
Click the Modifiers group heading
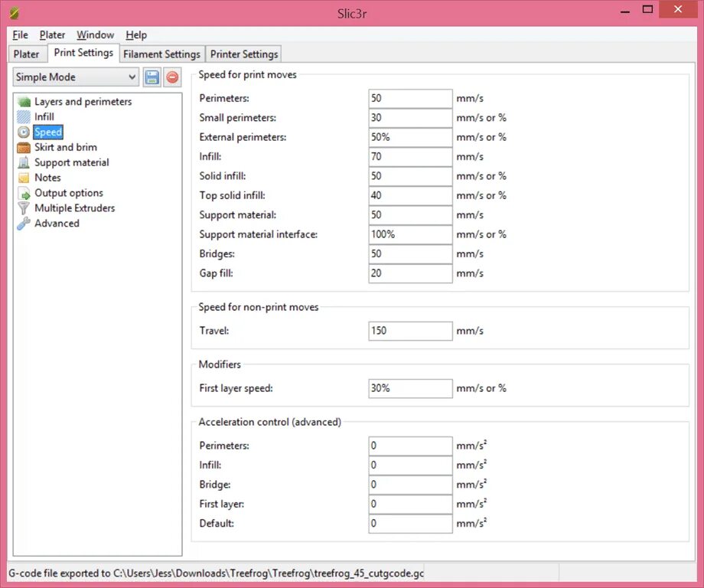click(x=220, y=364)
